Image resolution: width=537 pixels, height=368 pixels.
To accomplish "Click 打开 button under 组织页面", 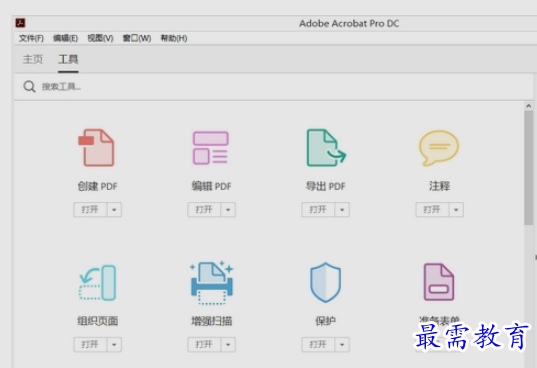I will 90,344.
